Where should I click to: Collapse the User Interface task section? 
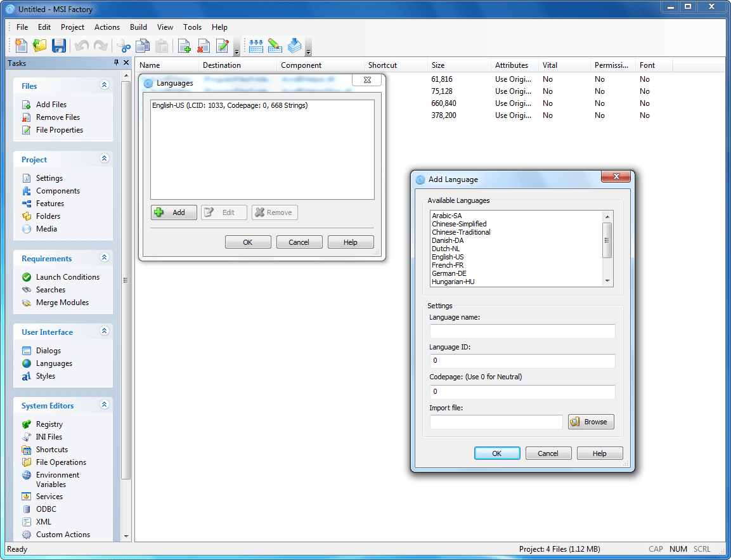tap(105, 331)
